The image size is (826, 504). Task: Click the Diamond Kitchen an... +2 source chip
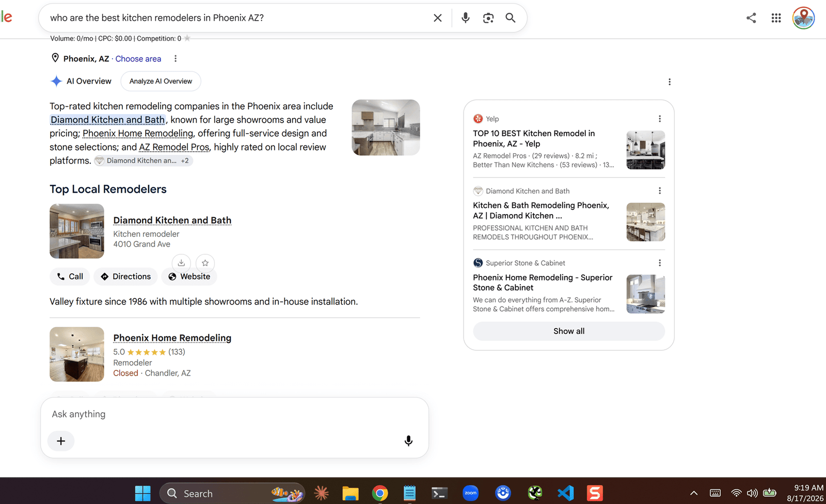(144, 161)
